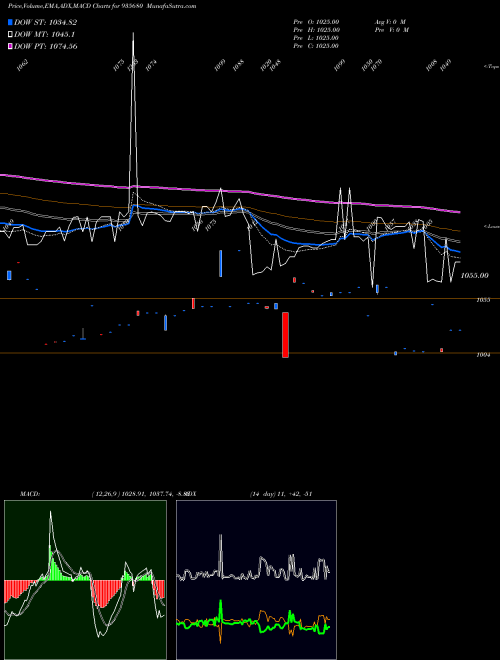The image size is (500, 660).
Task: Click the 1035 level axis label
Action: click(483, 300)
